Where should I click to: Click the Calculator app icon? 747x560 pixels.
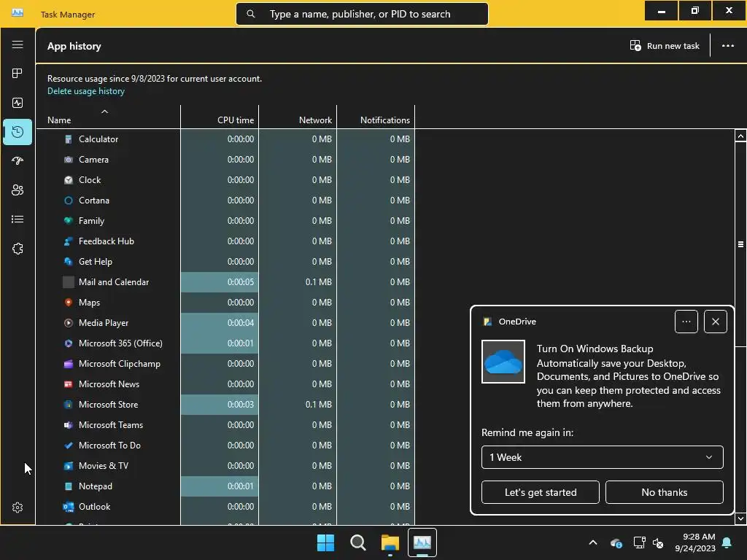click(69, 139)
